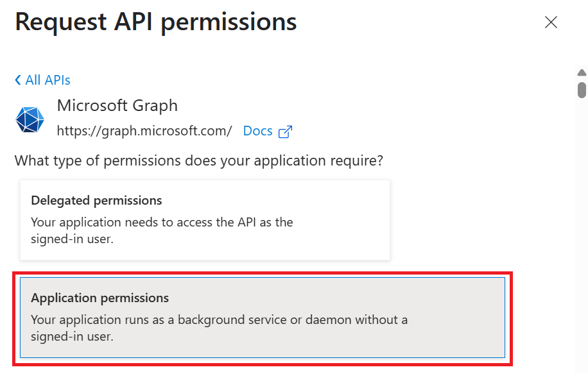Open the Docs link
Screen dimensions: 588x374
coord(258,131)
